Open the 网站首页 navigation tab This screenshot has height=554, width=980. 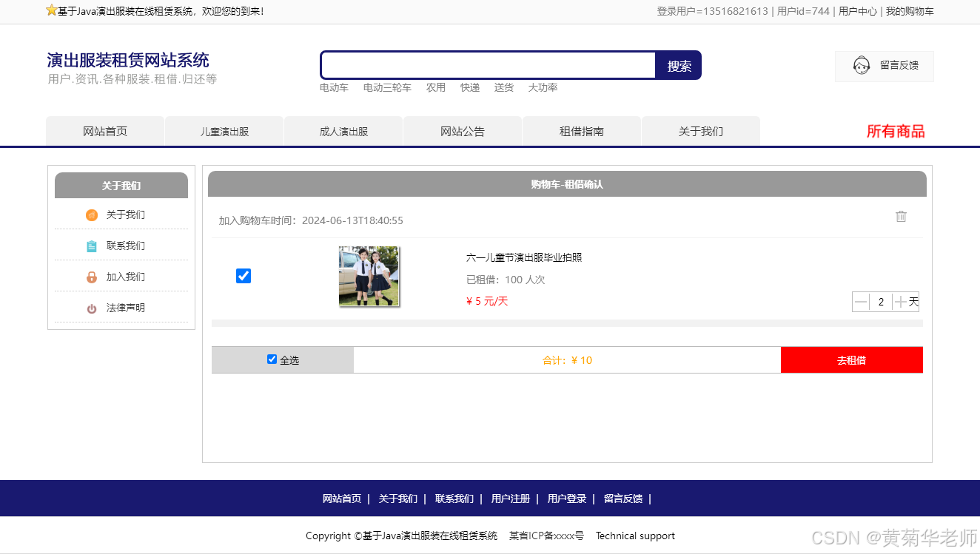[x=105, y=132]
